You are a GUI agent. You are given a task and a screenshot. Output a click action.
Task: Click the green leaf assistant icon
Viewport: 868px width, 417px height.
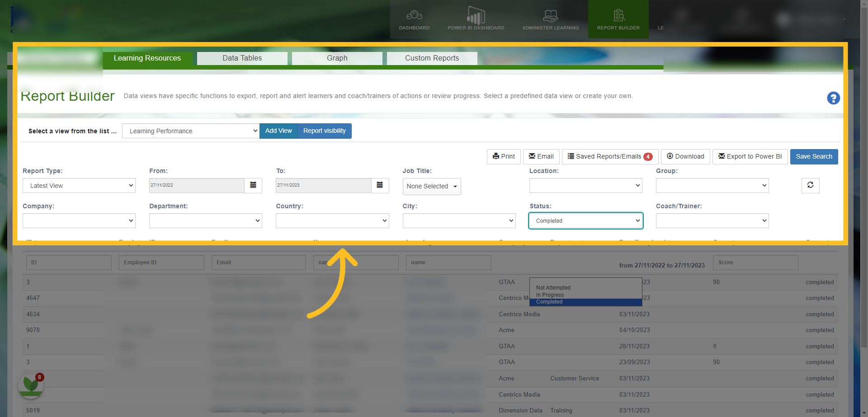pyautogui.click(x=31, y=385)
